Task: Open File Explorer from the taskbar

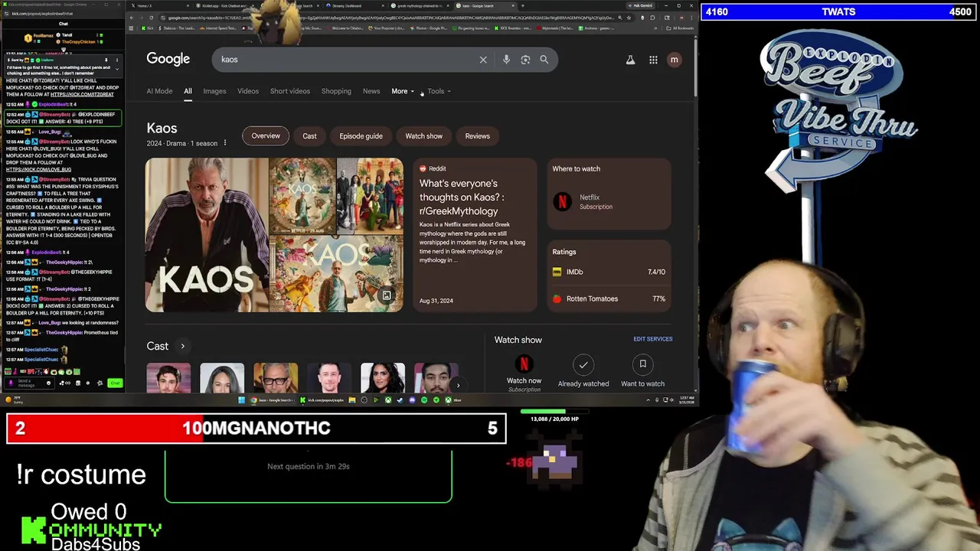Action: tap(351, 399)
